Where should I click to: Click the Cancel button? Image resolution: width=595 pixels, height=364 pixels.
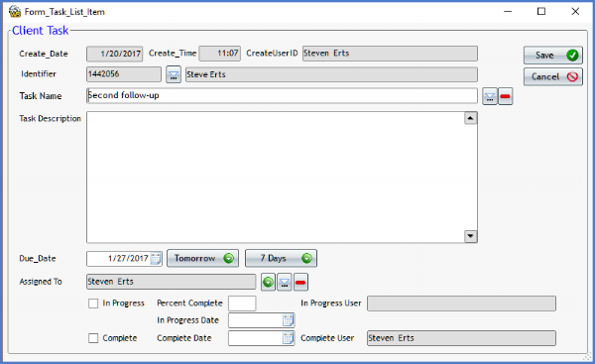tap(553, 76)
